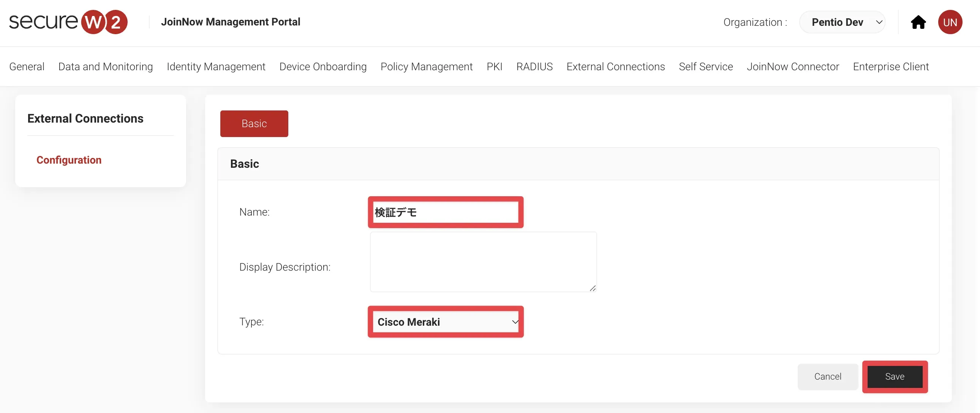
Task: Open the Self Service menu
Action: (x=706, y=66)
